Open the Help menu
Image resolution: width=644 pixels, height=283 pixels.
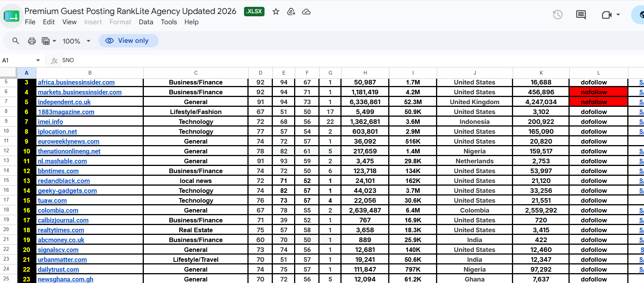(x=192, y=22)
